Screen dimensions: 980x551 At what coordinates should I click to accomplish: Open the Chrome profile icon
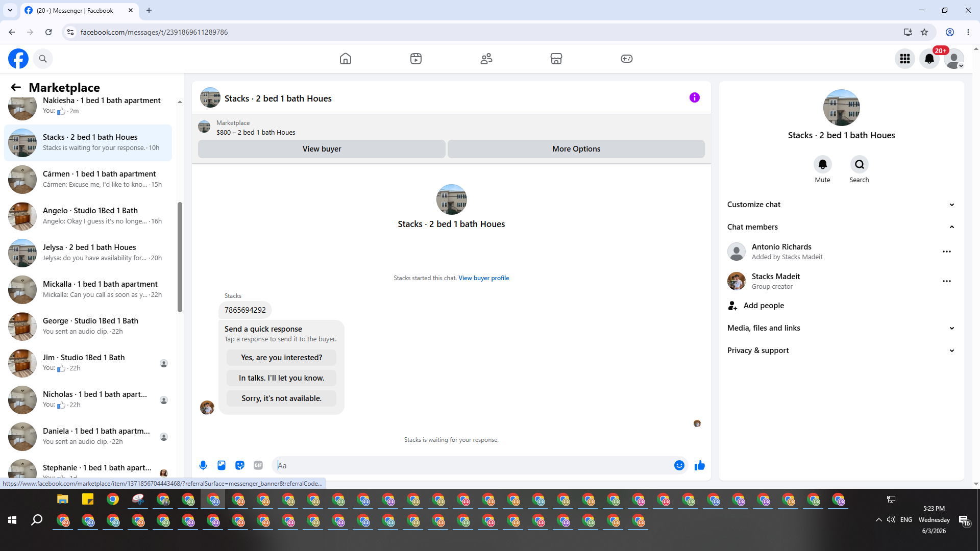[950, 32]
